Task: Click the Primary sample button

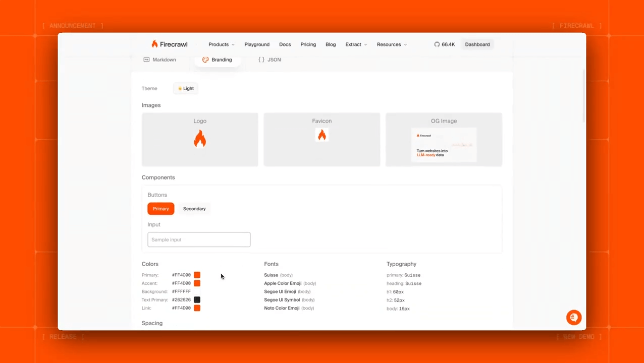Action: tap(160, 209)
